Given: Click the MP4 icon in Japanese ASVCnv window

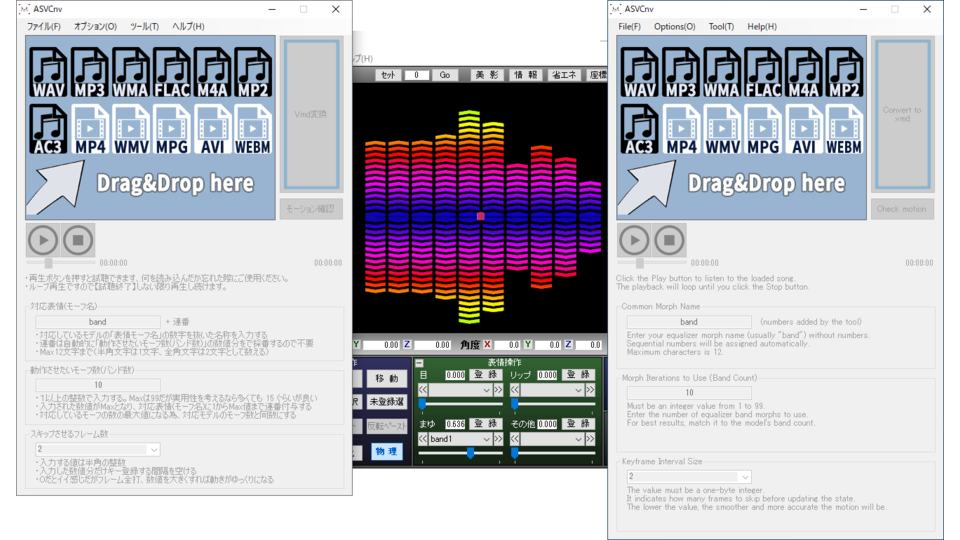Looking at the screenshot, I should (89, 129).
